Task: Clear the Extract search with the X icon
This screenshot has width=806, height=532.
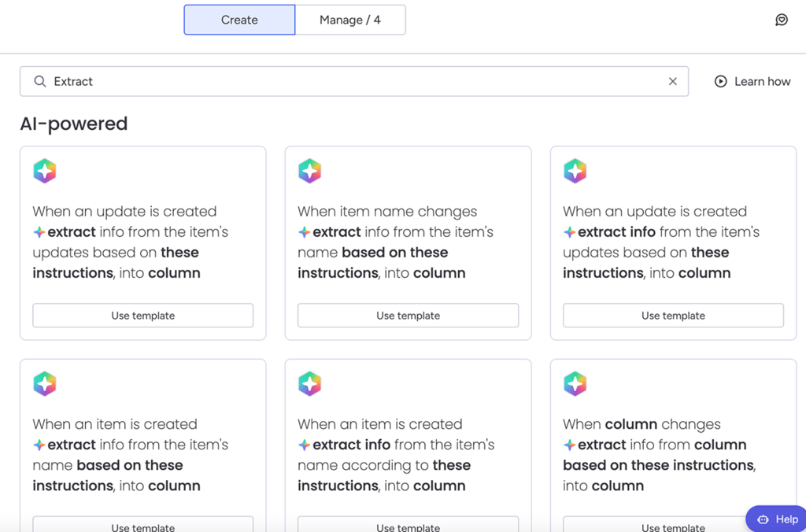Action: (673, 81)
